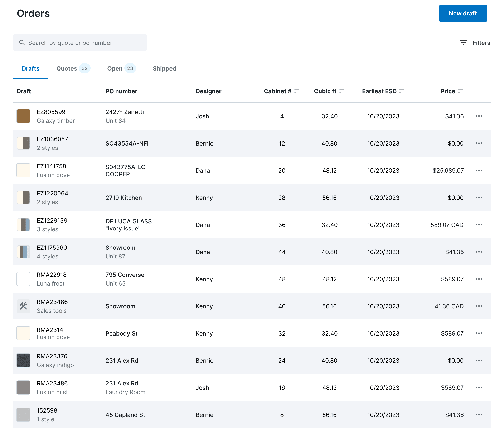Image resolution: width=504 pixels, height=428 pixels.
Task: Sort by Cubic ft column icon
Action: 342,91
